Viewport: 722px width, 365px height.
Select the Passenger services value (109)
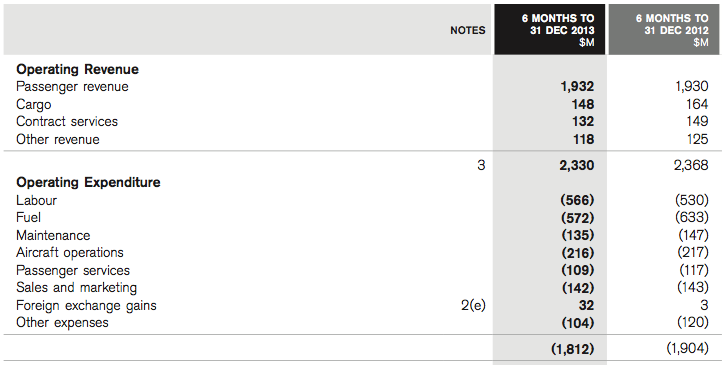pyautogui.click(x=577, y=270)
